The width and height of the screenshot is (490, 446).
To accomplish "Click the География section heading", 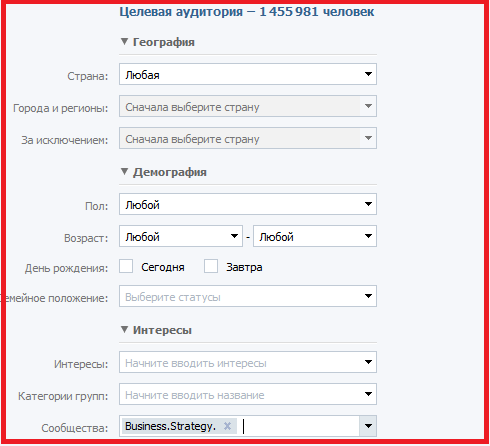I will click(164, 42).
